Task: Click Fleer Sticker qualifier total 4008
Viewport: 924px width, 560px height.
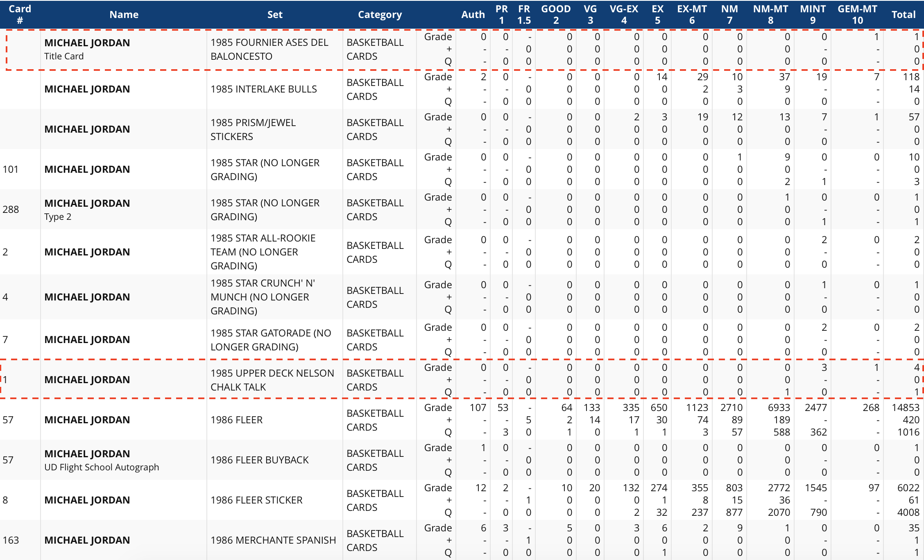Action: pyautogui.click(x=908, y=513)
